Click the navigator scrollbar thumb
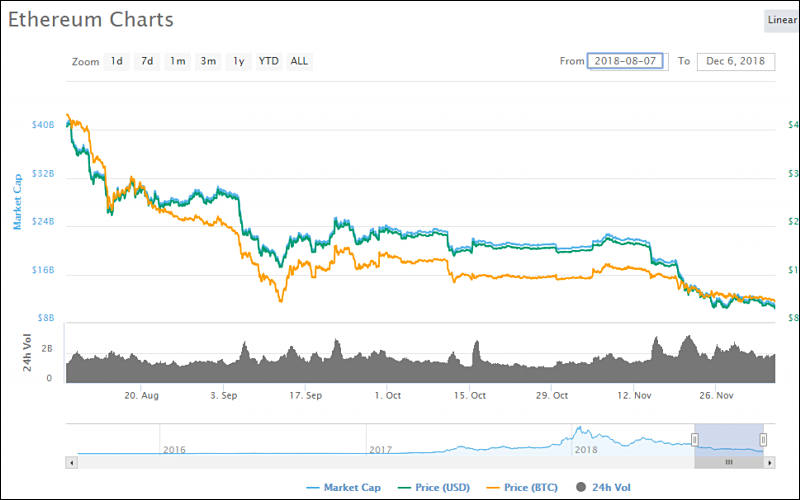 729,463
